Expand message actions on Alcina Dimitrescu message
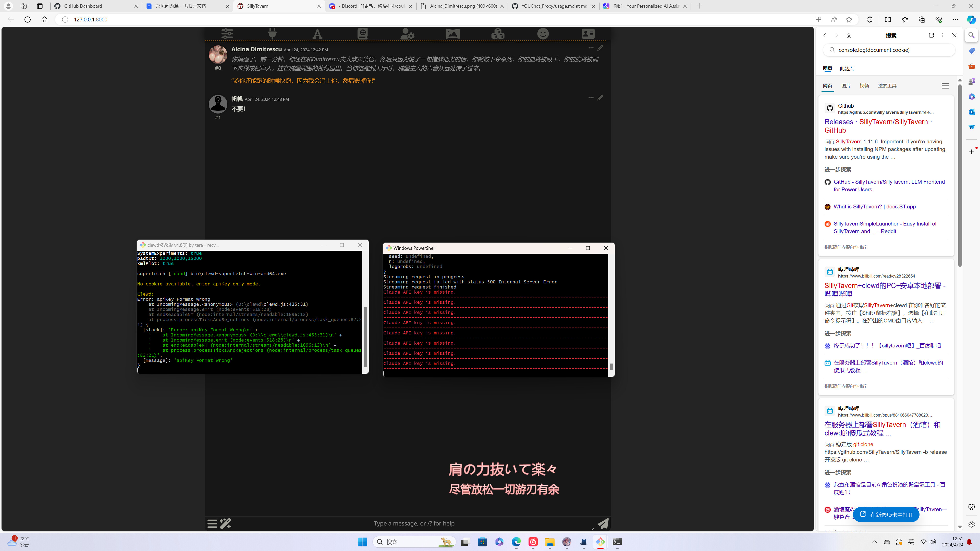The width and height of the screenshot is (980, 551). point(591,48)
